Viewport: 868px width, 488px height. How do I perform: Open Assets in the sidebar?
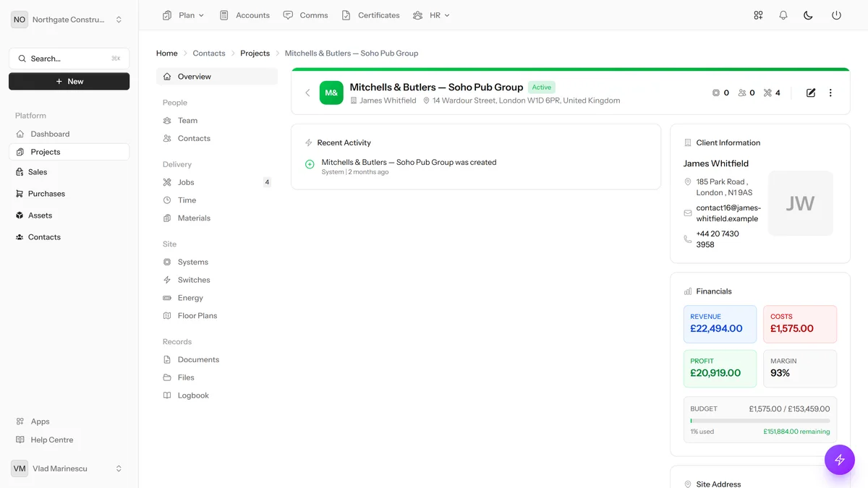(69, 215)
